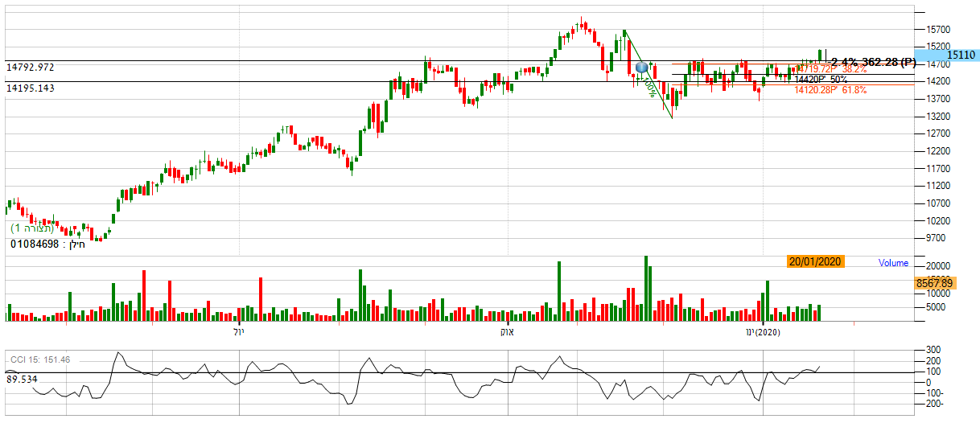The width and height of the screenshot is (980, 423).
Task: Click the CCI 15: 151.46 indicator label
Action: (39, 359)
